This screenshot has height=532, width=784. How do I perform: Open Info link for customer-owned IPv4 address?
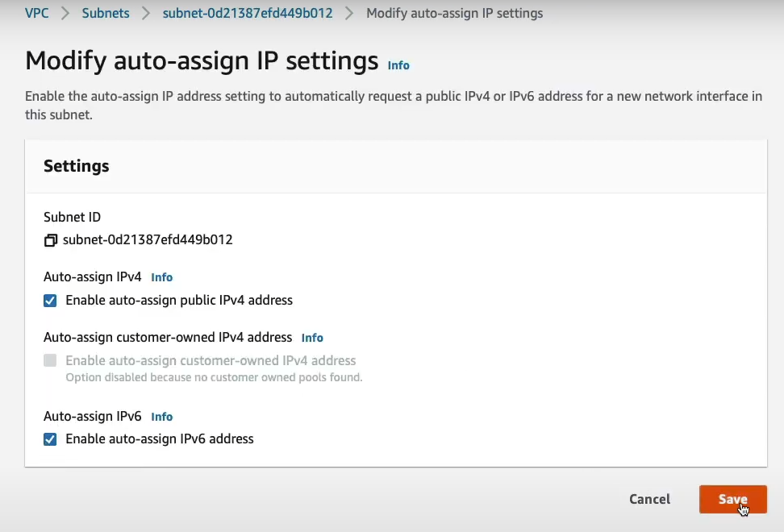[312, 338]
